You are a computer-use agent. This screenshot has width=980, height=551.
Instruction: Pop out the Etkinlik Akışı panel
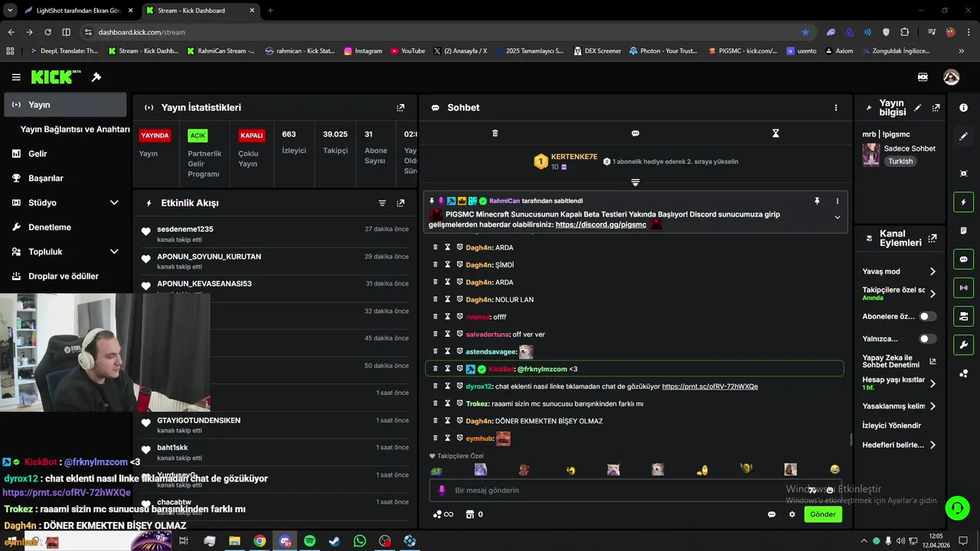coord(400,203)
